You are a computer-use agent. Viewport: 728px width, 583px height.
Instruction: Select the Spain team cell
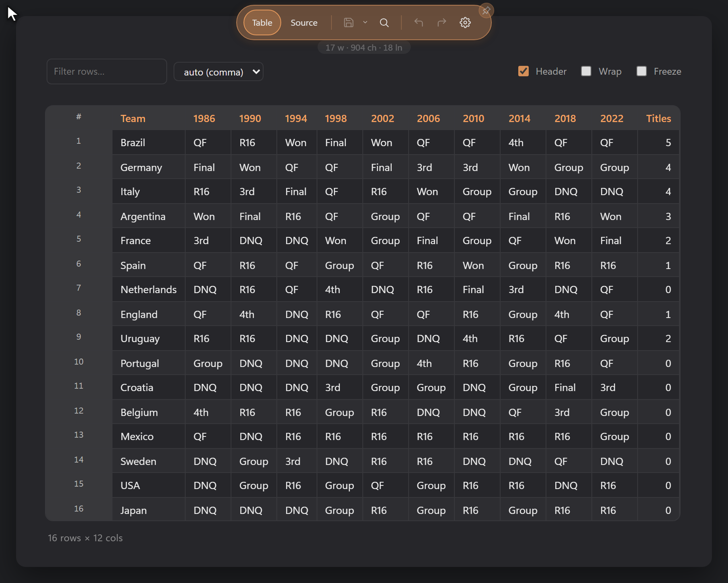click(149, 265)
